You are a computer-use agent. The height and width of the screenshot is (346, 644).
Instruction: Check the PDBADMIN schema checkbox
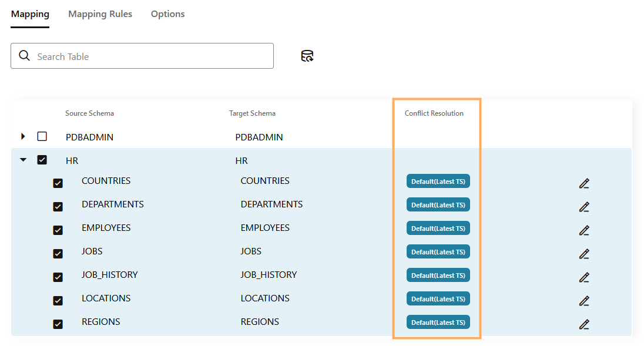coord(42,136)
